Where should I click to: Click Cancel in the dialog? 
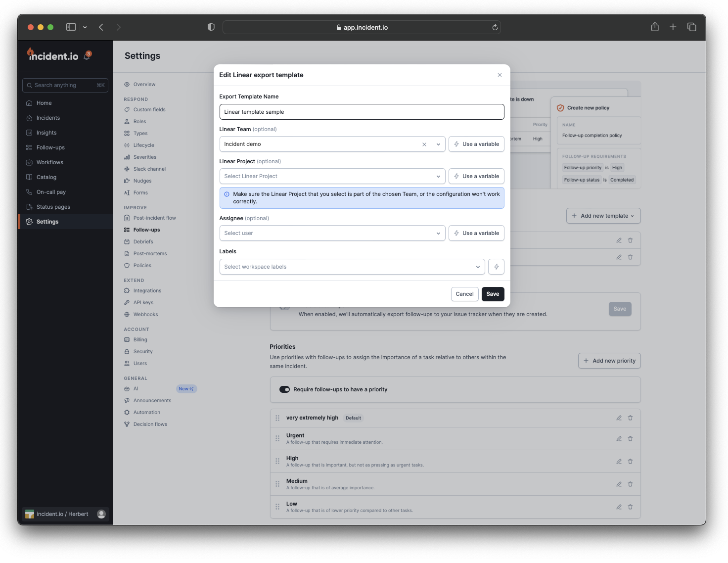(x=464, y=294)
